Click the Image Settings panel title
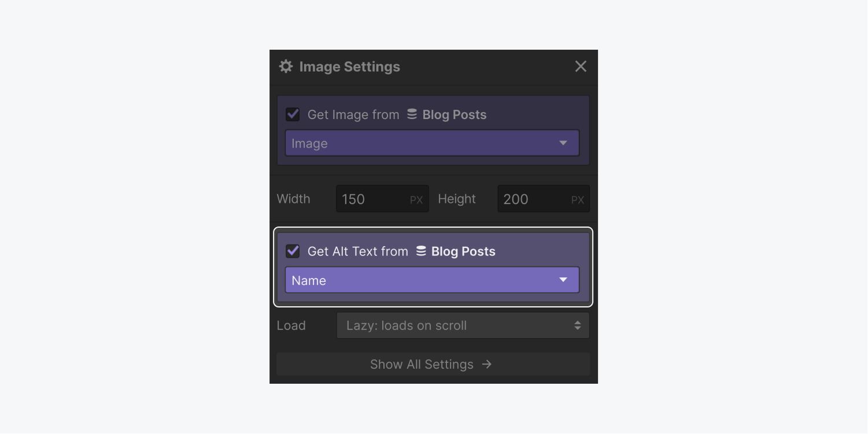868x434 pixels. point(349,66)
